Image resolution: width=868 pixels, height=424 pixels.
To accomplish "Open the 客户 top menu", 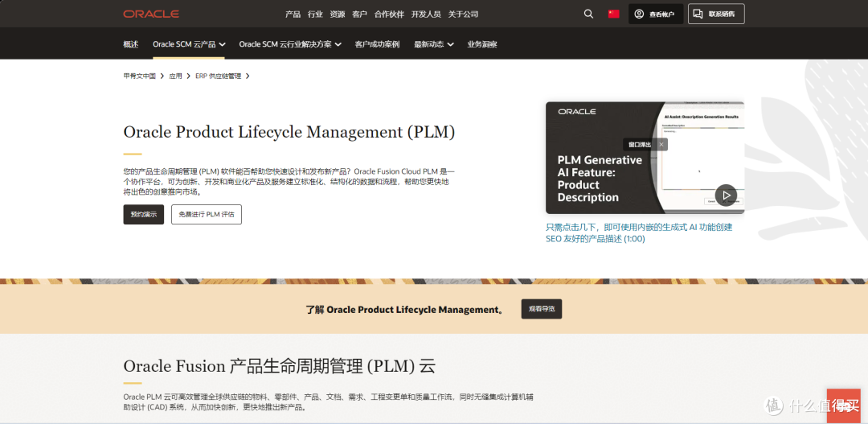I will coord(359,14).
